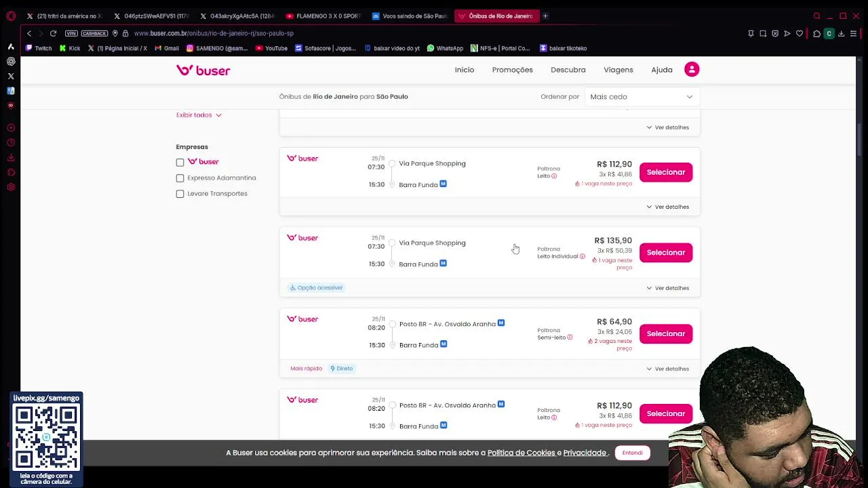The height and width of the screenshot is (488, 868).
Task: Click the info icon next to Leito Individual
Action: 582,256
